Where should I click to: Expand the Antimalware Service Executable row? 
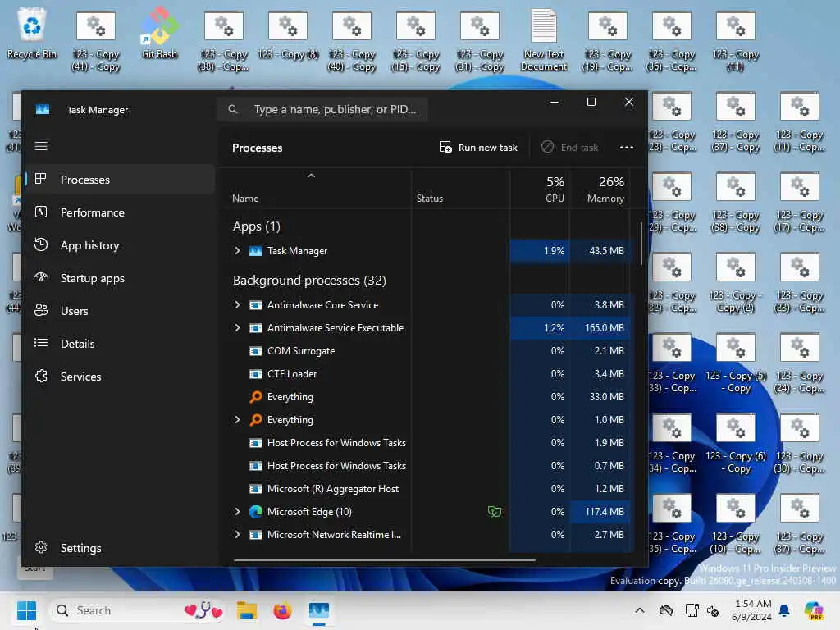[237, 328]
